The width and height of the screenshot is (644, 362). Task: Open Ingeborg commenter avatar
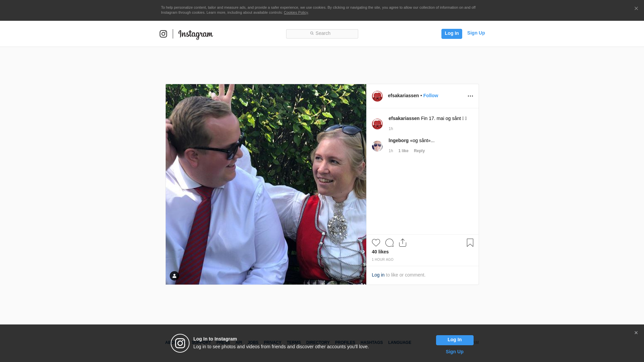pyautogui.click(x=377, y=146)
